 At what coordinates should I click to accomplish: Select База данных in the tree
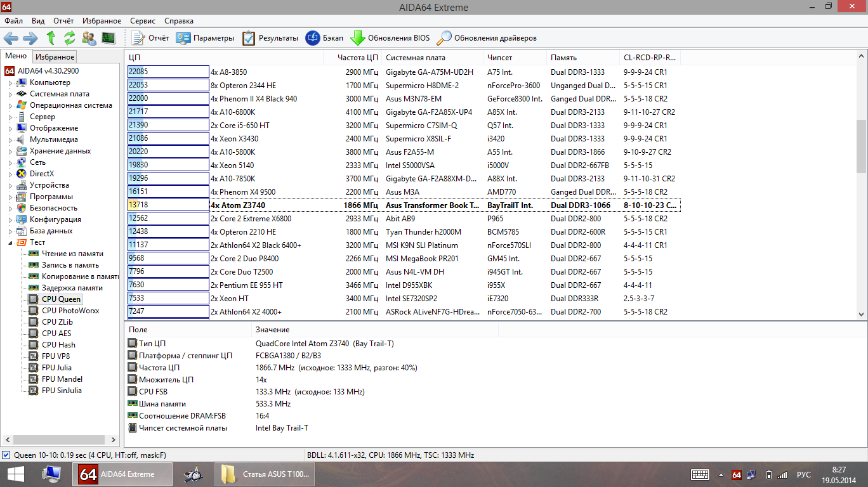tap(51, 231)
